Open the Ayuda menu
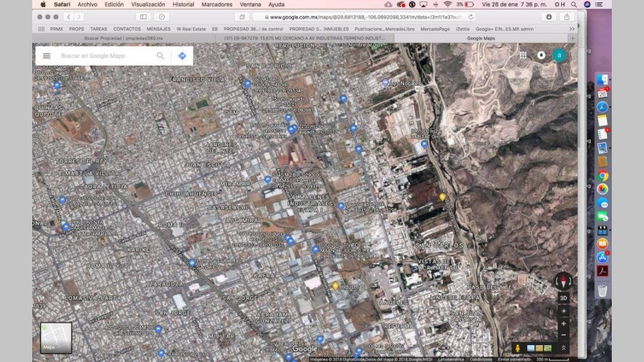Screen dimensions: 644x362 tap(276, 5)
